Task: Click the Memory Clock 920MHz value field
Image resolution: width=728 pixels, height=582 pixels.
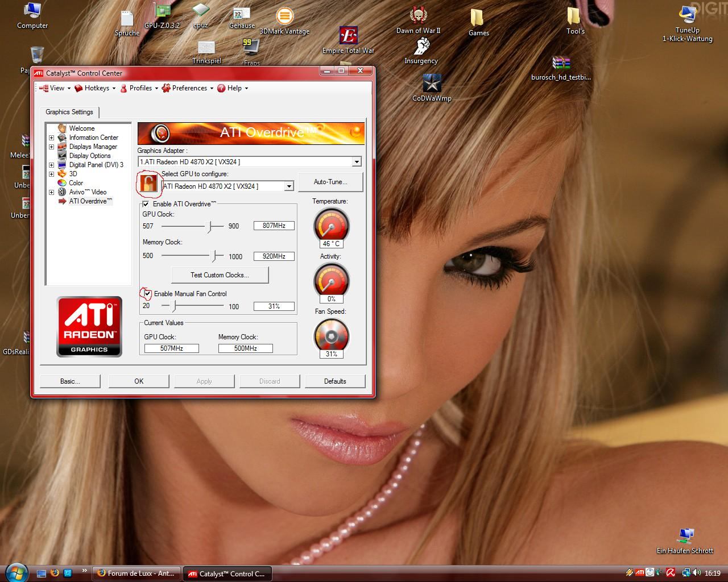Action: [274, 256]
